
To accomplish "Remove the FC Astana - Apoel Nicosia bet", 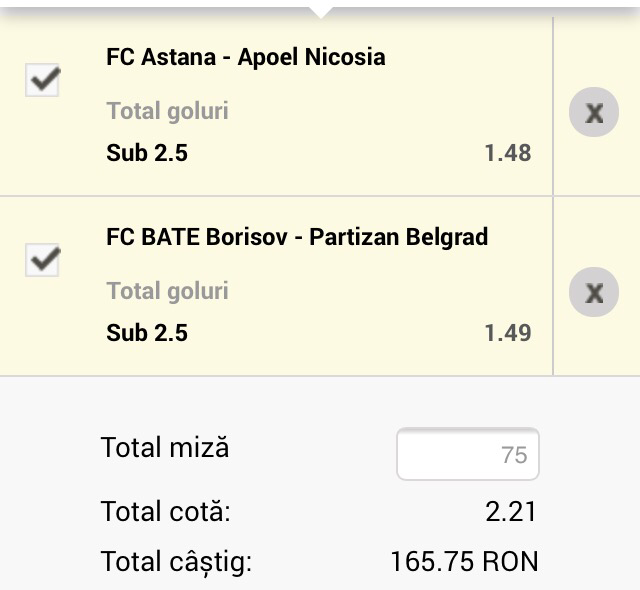I will click(594, 112).
